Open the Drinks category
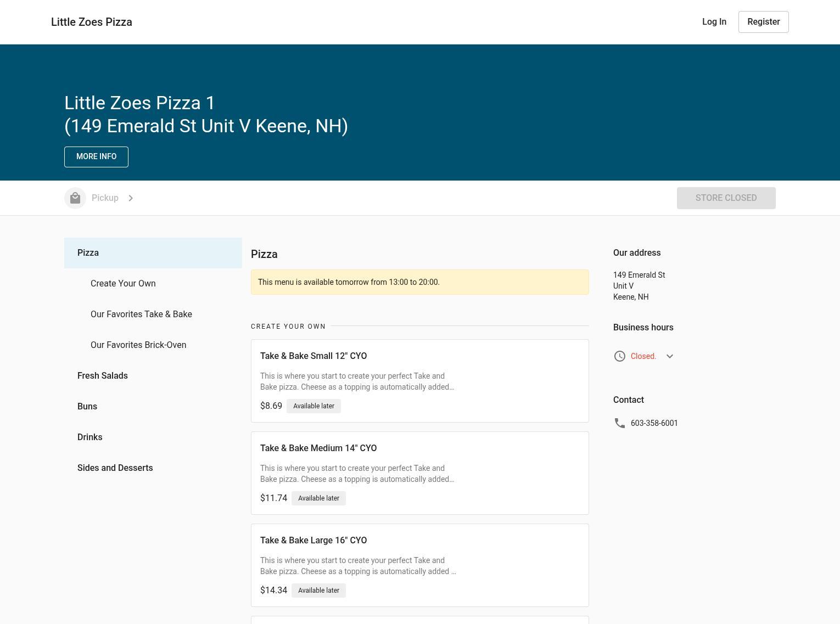This screenshot has width=840, height=624. tap(90, 437)
